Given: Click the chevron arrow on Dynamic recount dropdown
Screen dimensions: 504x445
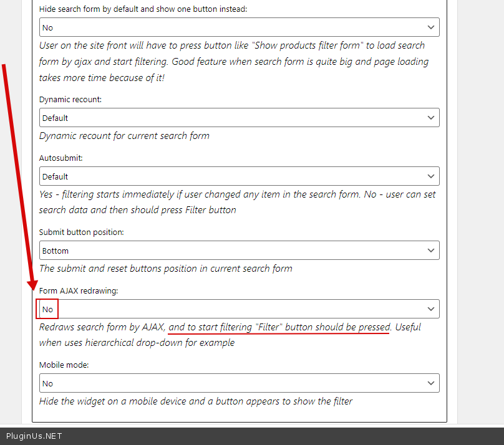Looking at the screenshot, I should click(430, 118).
